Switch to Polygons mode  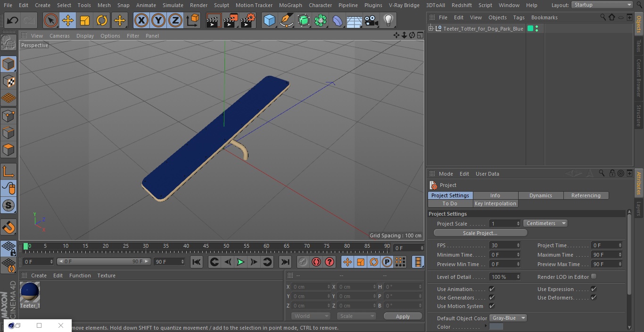8,150
